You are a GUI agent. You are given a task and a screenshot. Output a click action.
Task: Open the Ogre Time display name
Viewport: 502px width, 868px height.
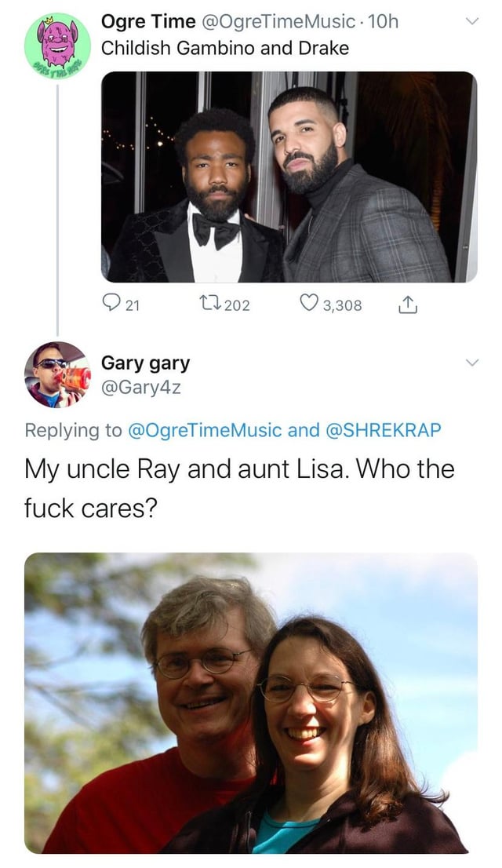click(147, 21)
